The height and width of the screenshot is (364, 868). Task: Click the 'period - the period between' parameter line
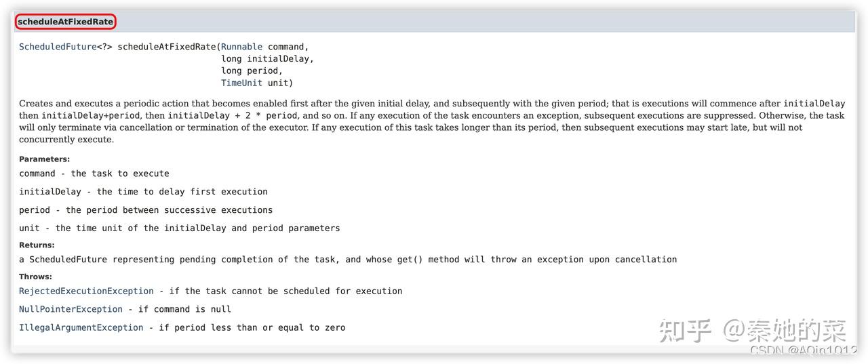[x=146, y=210]
